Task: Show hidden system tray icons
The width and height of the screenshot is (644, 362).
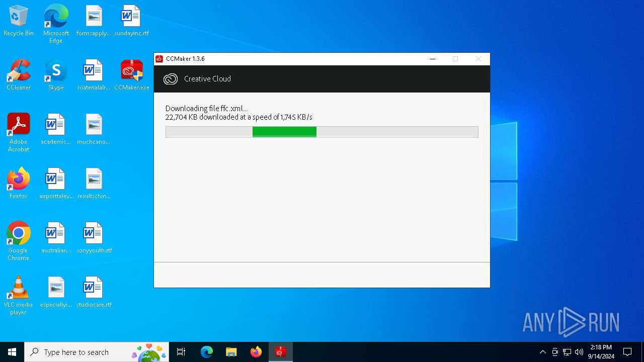Action: click(542, 352)
